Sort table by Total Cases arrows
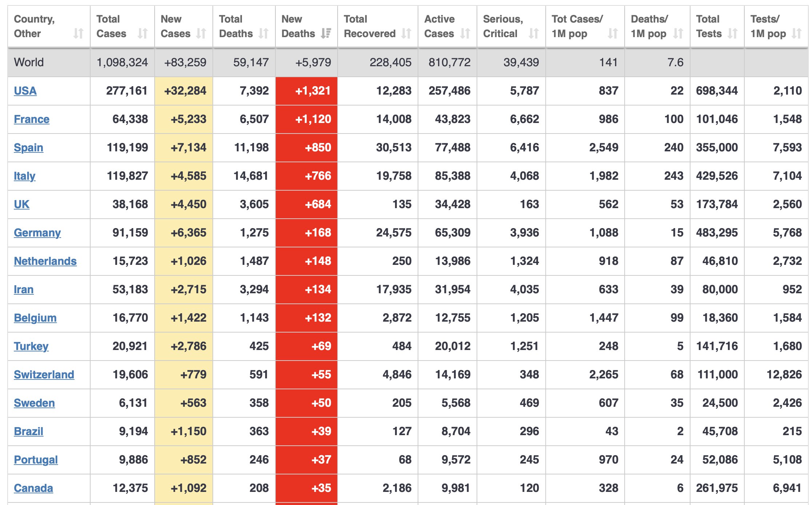Viewport: 812px width, 505px height. click(143, 33)
